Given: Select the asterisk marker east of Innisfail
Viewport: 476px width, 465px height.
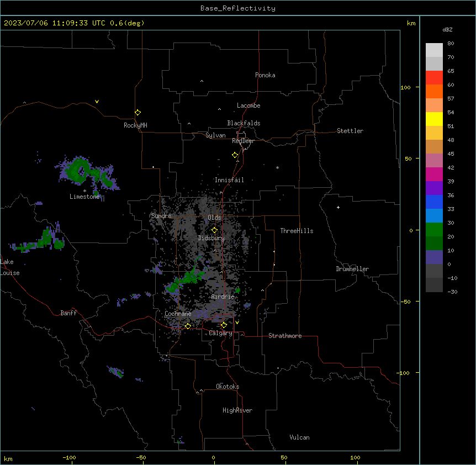Looking at the screenshot, I should coord(277,167).
